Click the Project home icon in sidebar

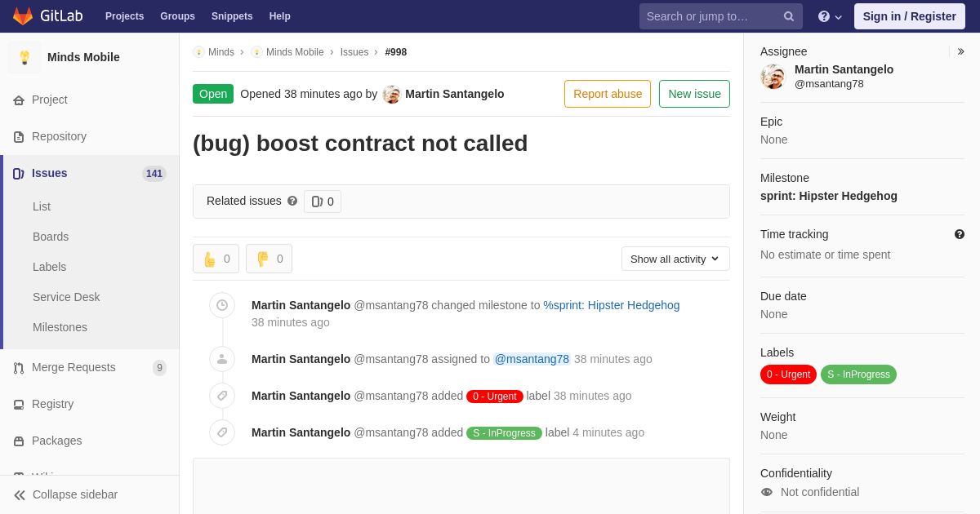[19, 100]
